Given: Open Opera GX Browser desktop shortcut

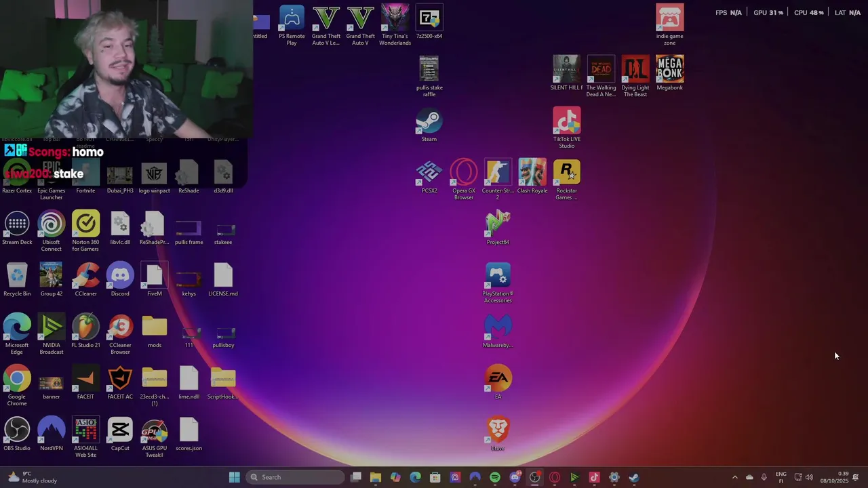Looking at the screenshot, I should click(464, 180).
